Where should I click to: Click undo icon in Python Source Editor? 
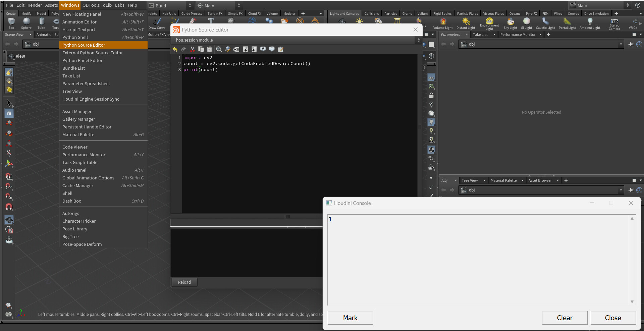[175, 49]
